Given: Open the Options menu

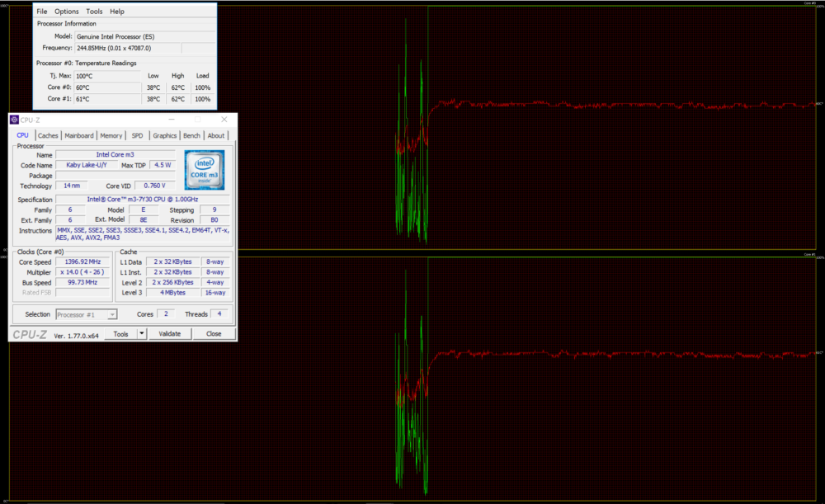Looking at the screenshot, I should pyautogui.click(x=67, y=12).
